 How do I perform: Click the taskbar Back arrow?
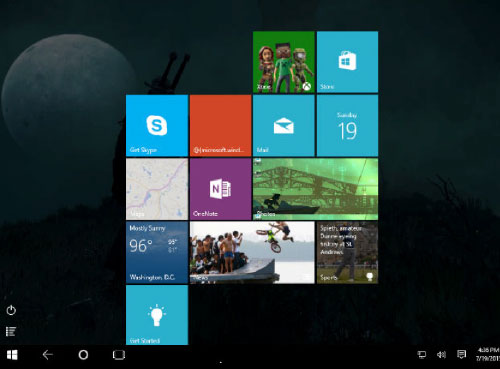[x=48, y=355]
